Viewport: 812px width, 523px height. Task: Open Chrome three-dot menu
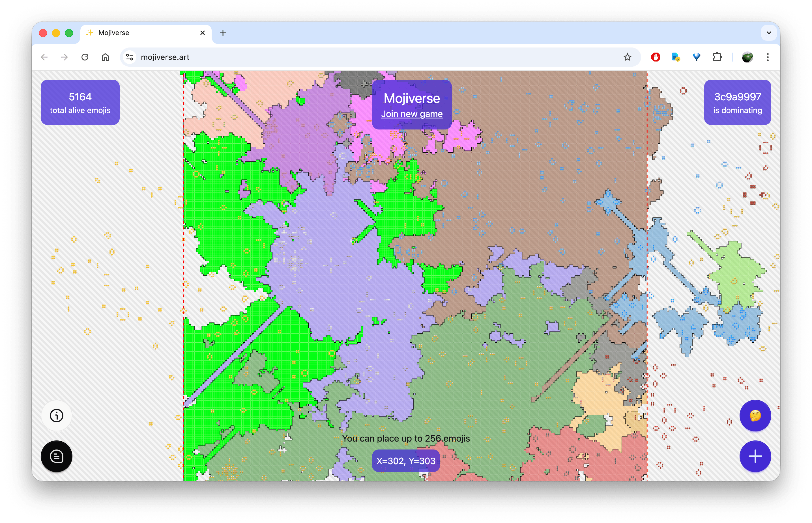[768, 57]
